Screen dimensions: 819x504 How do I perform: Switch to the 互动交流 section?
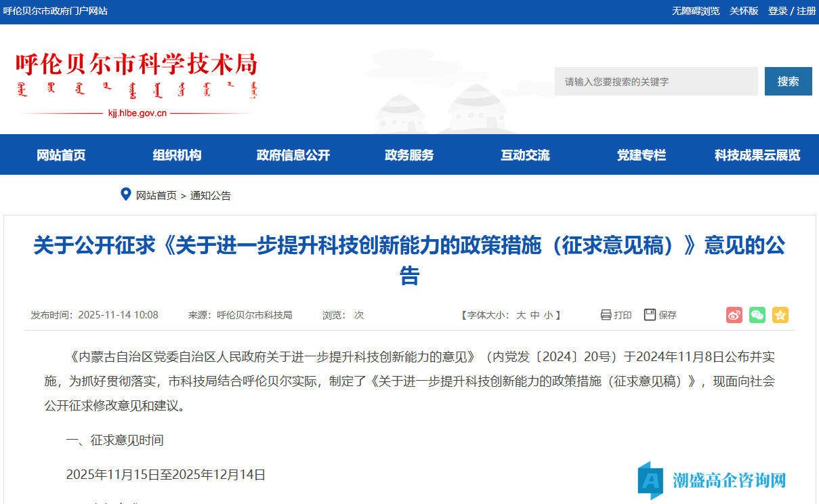click(524, 154)
